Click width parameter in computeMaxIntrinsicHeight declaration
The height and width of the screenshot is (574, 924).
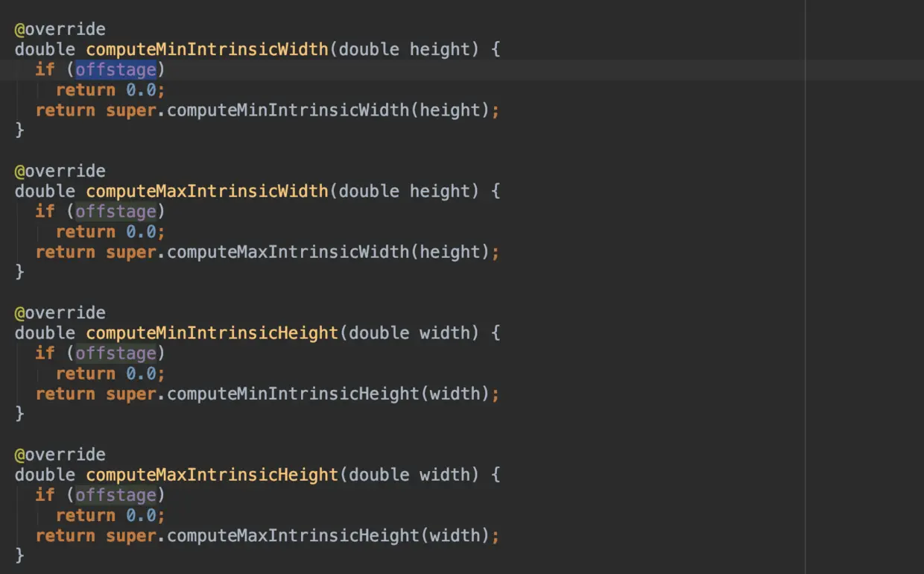point(445,475)
